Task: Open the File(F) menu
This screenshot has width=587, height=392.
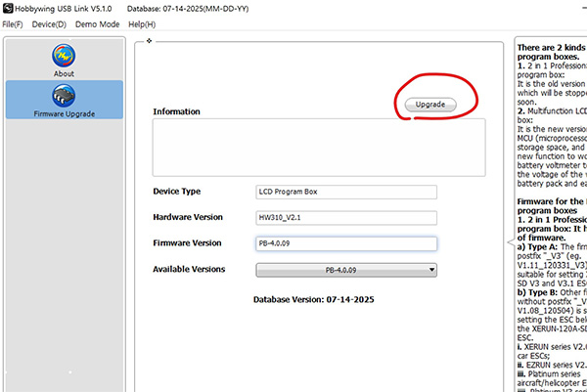Action: [x=12, y=23]
